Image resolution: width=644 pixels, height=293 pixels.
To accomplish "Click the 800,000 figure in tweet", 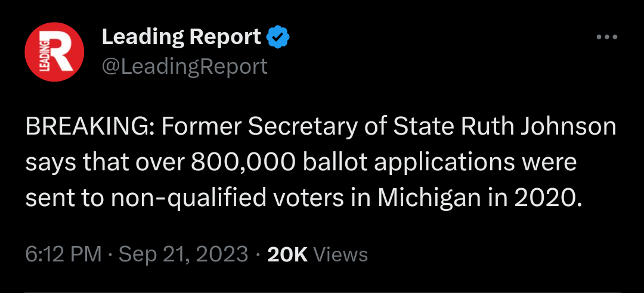I will 243,163.
